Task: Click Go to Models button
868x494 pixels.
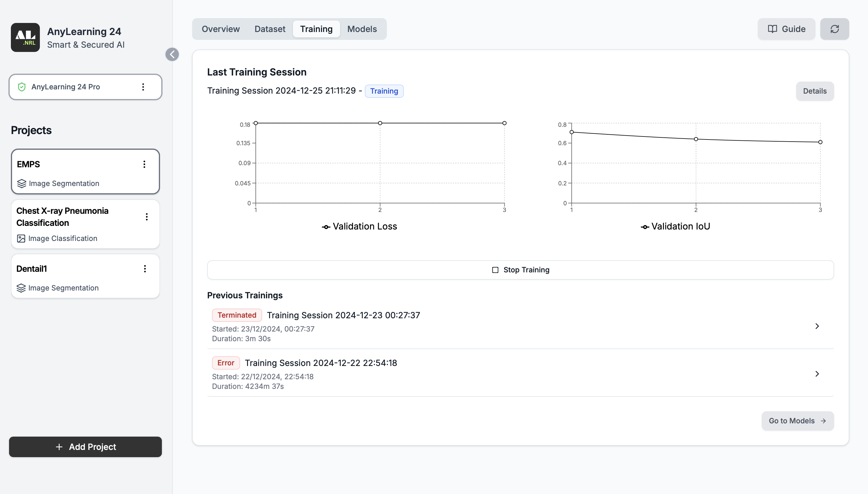Action: point(797,421)
